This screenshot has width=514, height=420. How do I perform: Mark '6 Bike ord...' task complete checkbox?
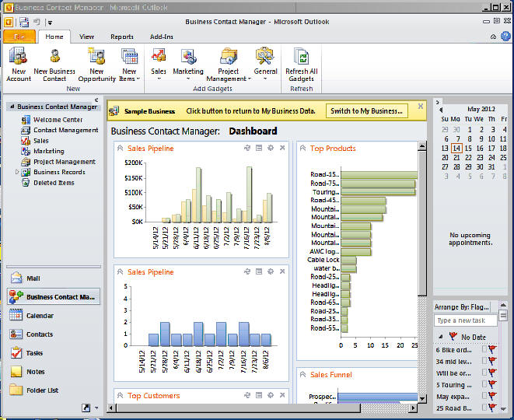(484, 349)
